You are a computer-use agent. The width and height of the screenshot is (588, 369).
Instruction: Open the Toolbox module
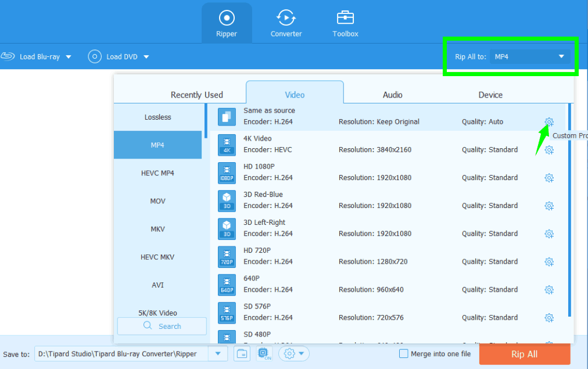coord(345,23)
